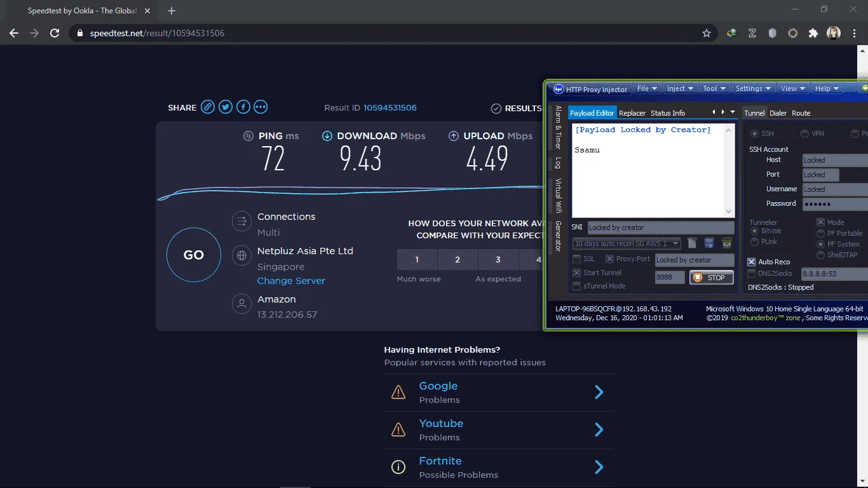Share the result on Facebook

pos(243,107)
